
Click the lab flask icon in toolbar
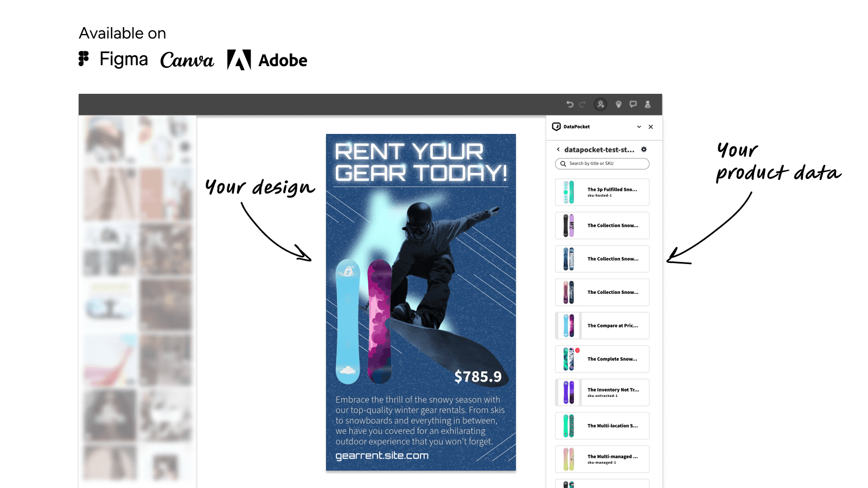pyautogui.click(x=648, y=105)
